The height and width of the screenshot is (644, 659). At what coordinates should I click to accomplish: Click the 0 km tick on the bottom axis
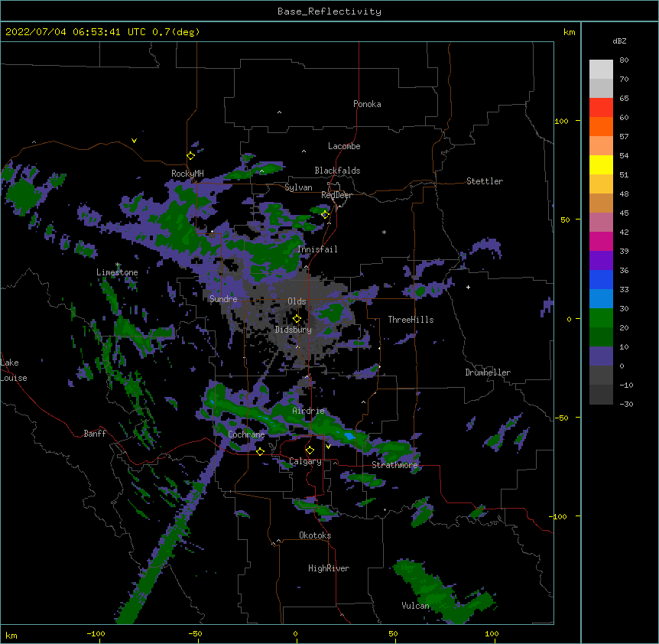point(295,633)
